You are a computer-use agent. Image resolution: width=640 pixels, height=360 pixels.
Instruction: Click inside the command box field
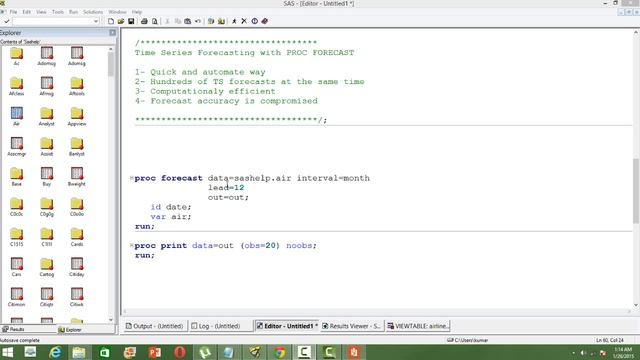[x=53, y=21]
